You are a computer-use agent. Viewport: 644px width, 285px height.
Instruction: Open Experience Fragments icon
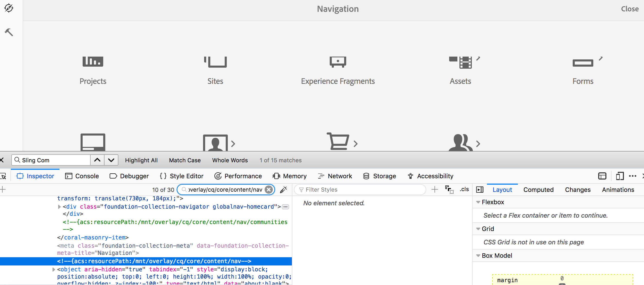click(338, 62)
